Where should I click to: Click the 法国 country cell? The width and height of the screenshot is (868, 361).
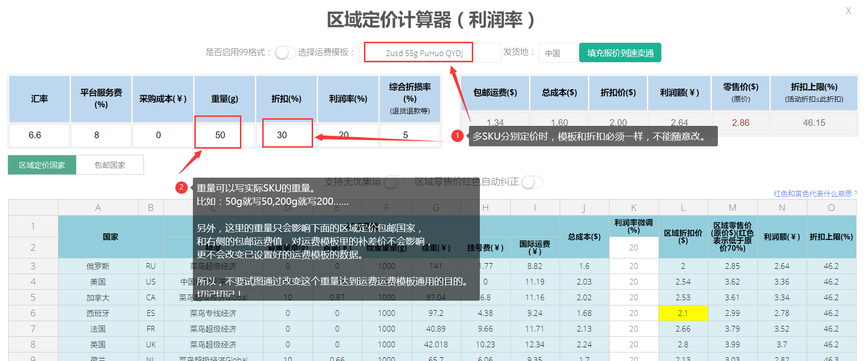point(98,329)
